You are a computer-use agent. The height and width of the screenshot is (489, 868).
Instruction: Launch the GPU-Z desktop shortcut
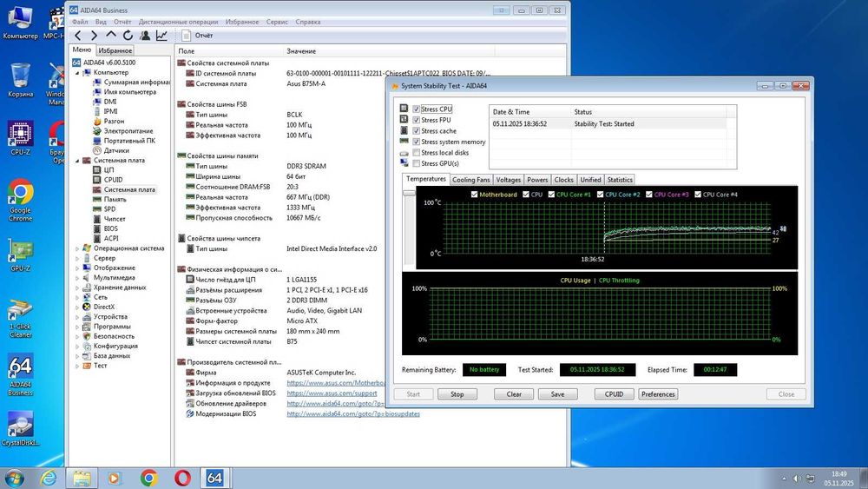20,254
